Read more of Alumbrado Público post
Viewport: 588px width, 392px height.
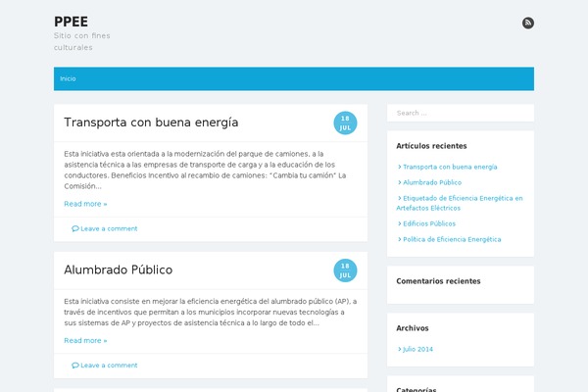pos(85,340)
